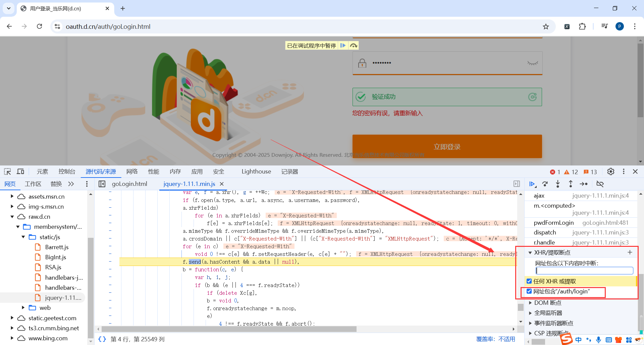Switch to the 工作区 navigator tab
The height and width of the screenshot is (345, 644).
pos(33,184)
